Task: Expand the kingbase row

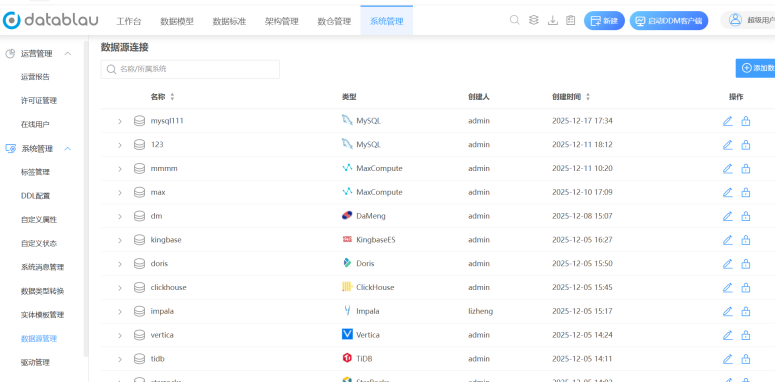Action: point(120,240)
